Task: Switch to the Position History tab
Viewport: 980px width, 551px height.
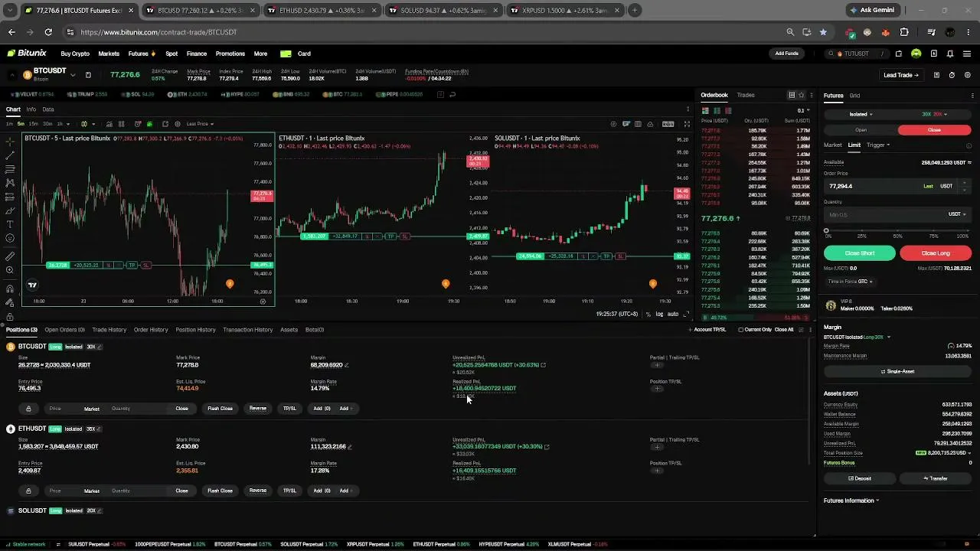Action: 195,330
